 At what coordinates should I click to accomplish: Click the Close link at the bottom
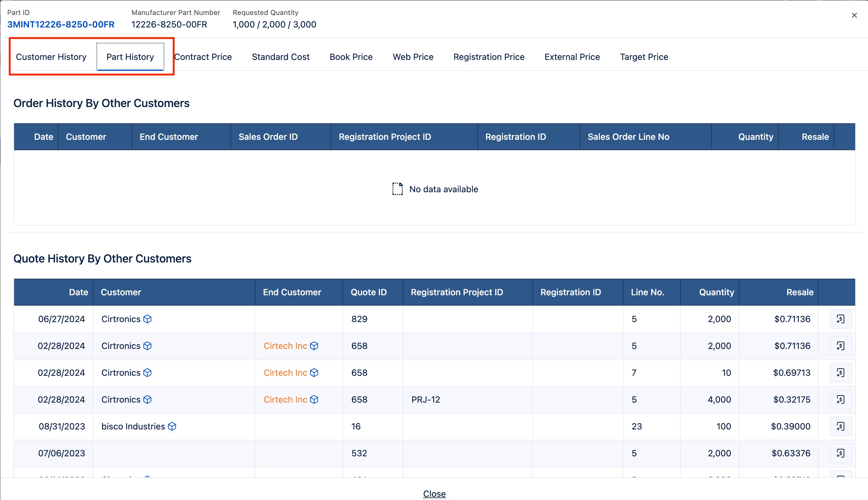434,493
